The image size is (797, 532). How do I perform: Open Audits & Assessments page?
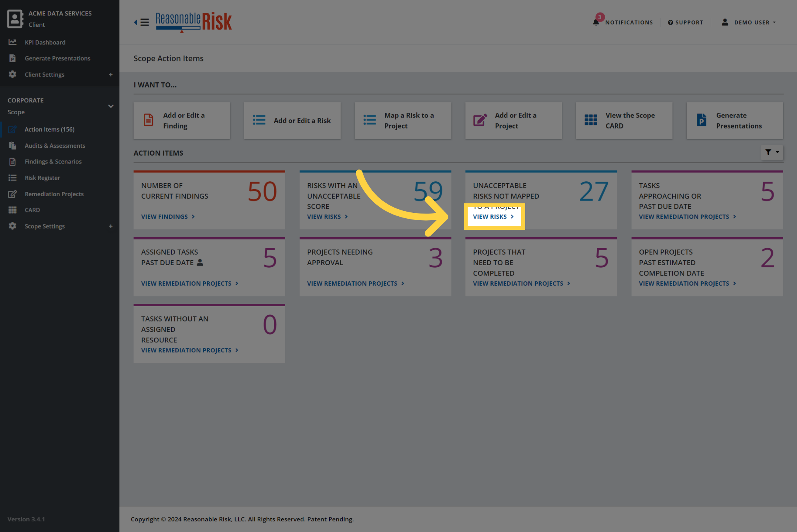pyautogui.click(x=55, y=146)
